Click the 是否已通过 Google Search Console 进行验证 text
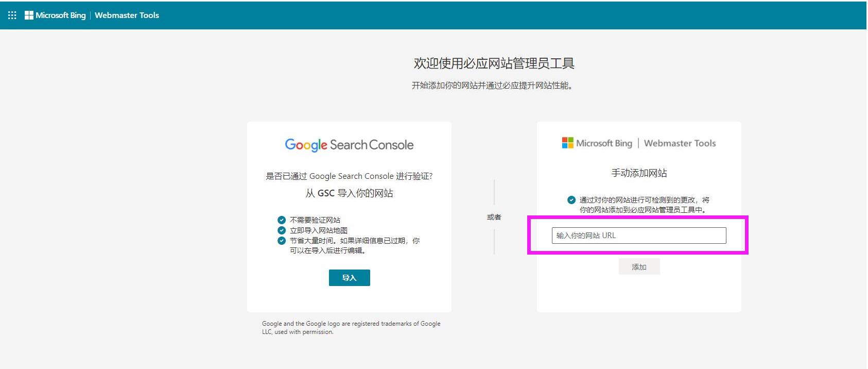Screen dimensions: 868x369 pos(349,176)
